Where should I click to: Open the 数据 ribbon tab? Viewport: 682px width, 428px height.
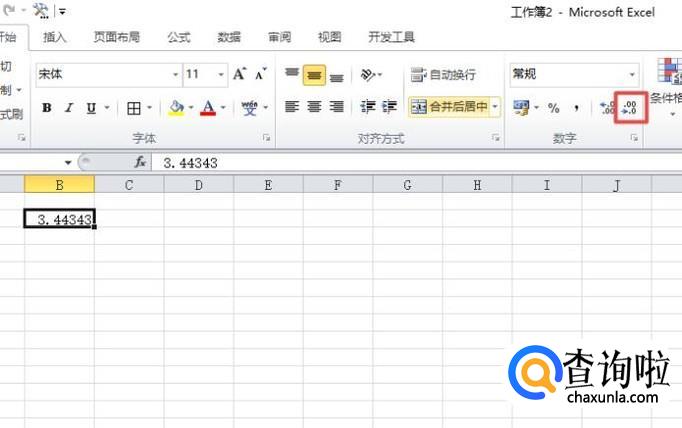tap(229, 37)
